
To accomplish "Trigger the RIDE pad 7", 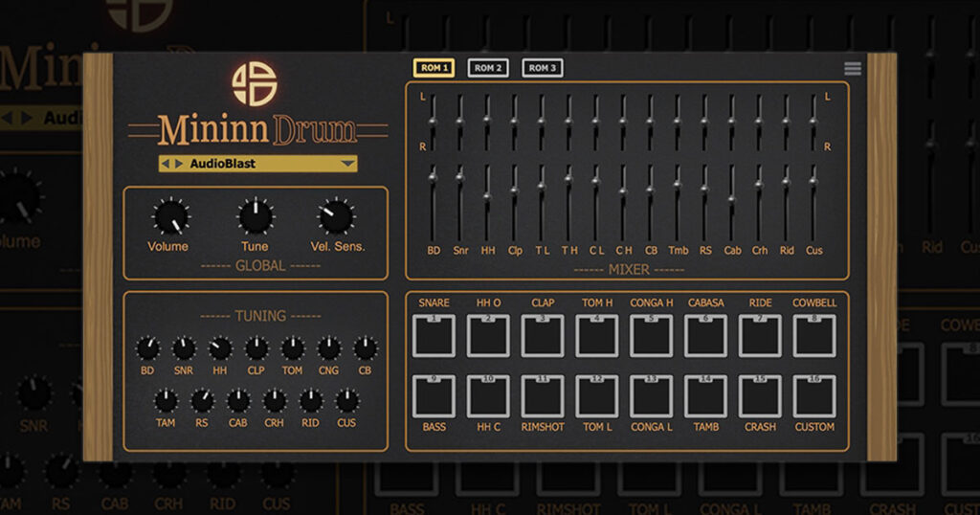I will click(x=760, y=336).
